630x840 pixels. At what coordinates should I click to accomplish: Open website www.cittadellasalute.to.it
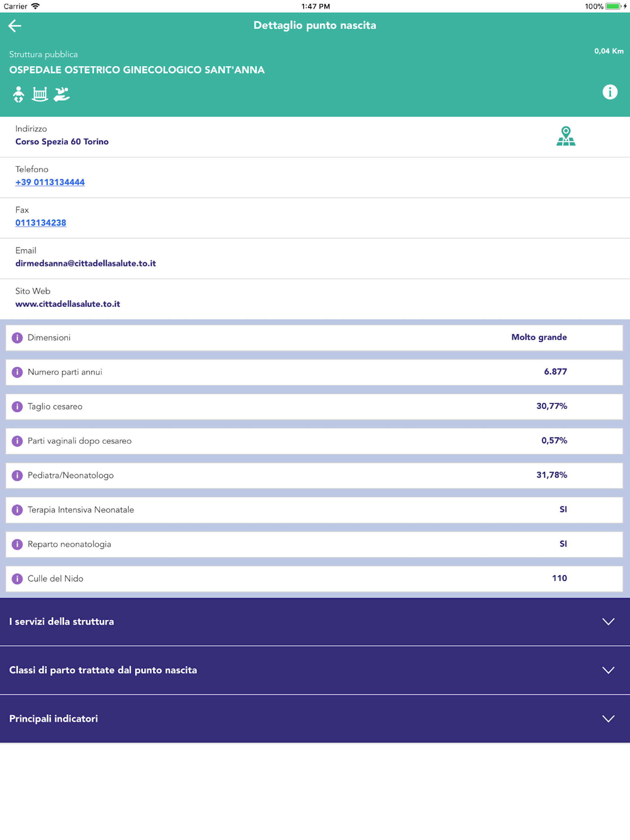[x=68, y=304]
